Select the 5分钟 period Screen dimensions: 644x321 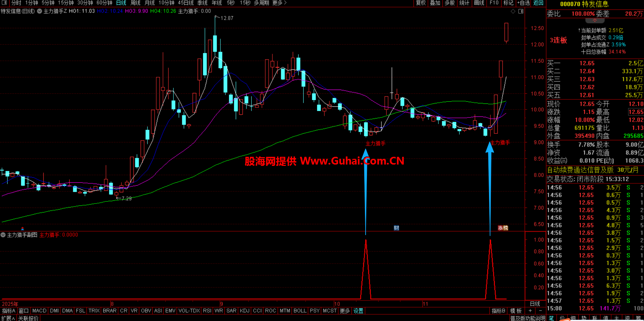[x=48, y=3]
